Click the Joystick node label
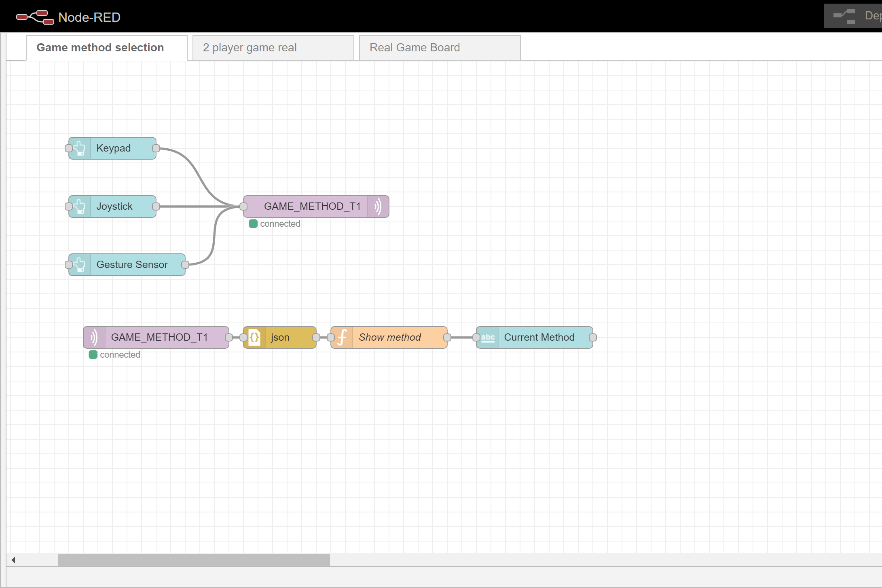This screenshot has height=588, width=882. [x=114, y=207]
